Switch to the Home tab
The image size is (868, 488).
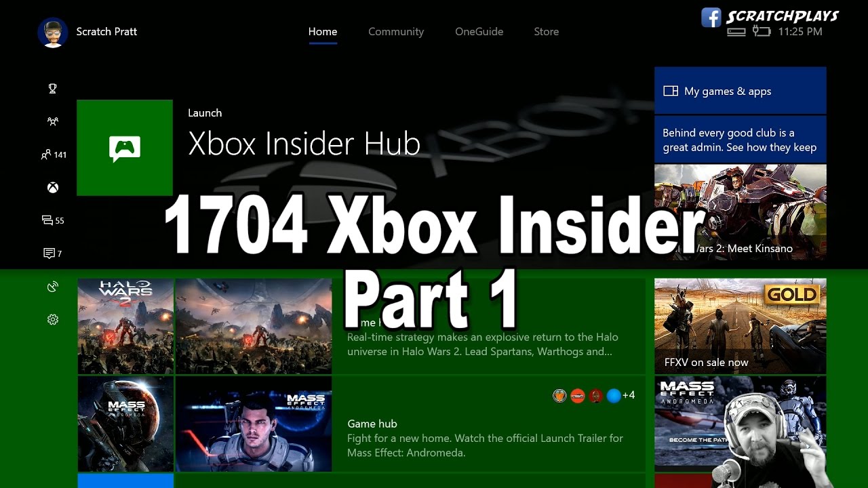coord(323,32)
